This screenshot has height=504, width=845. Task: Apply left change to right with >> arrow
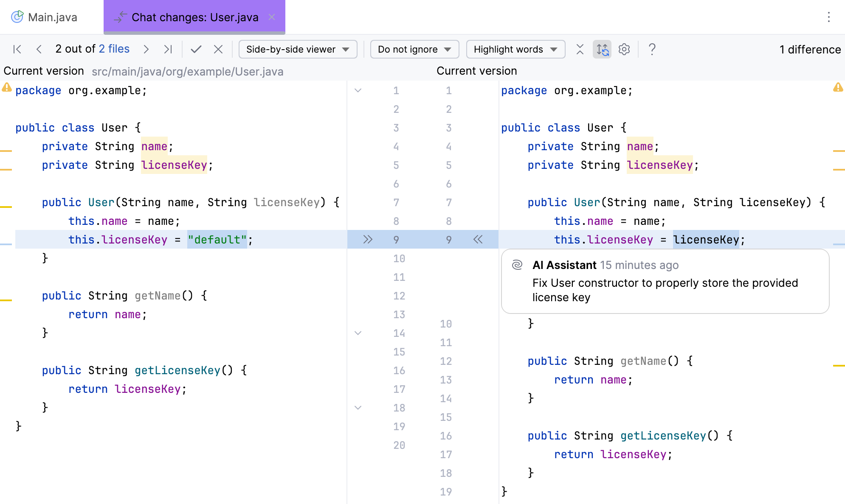[x=368, y=240]
